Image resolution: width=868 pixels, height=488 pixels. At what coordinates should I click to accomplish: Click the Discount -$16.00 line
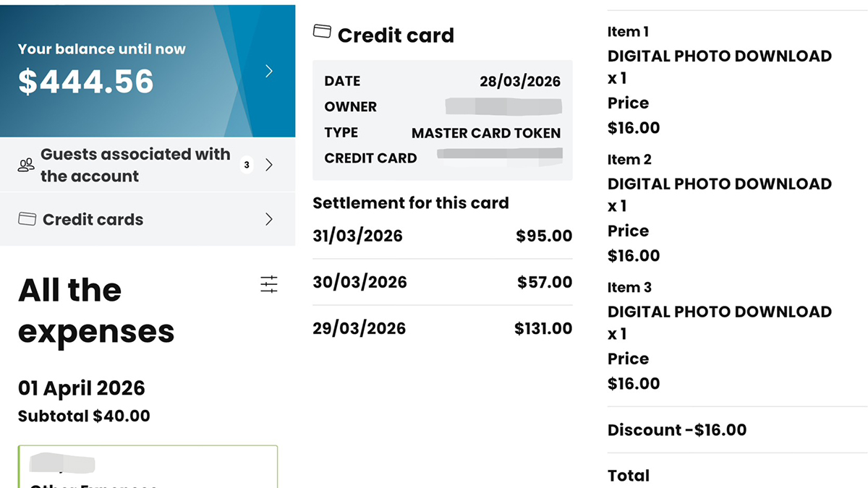[x=677, y=429]
